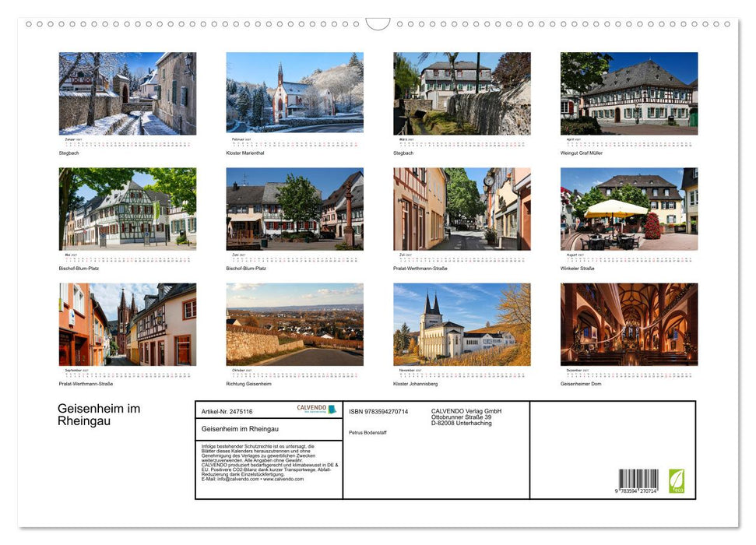This screenshot has height=545, width=756.
Task: Open the Richtung Geisenheim landscape photo
Action: [x=294, y=324]
